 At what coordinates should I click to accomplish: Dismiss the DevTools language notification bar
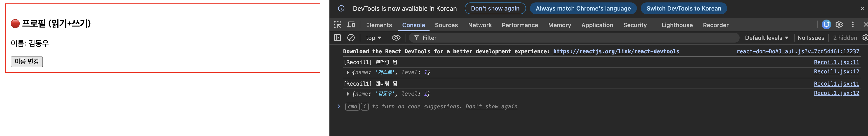point(862,8)
